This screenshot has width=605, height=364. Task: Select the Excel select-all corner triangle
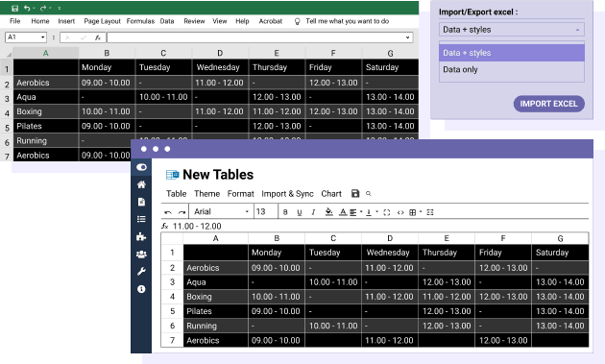(x=8, y=54)
